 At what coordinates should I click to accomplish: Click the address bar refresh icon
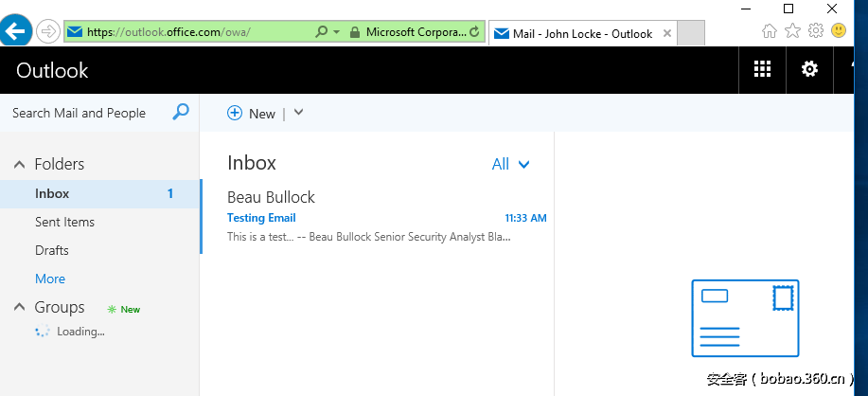click(474, 32)
